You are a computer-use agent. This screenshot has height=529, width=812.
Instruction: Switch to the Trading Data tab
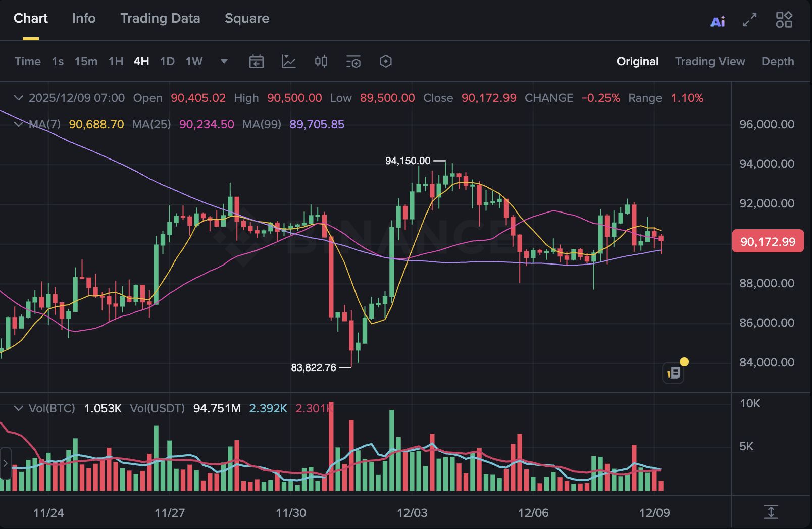[160, 19]
